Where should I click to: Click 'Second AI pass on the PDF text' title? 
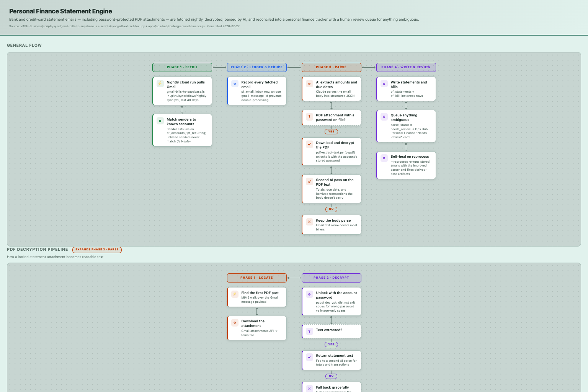(x=335, y=182)
